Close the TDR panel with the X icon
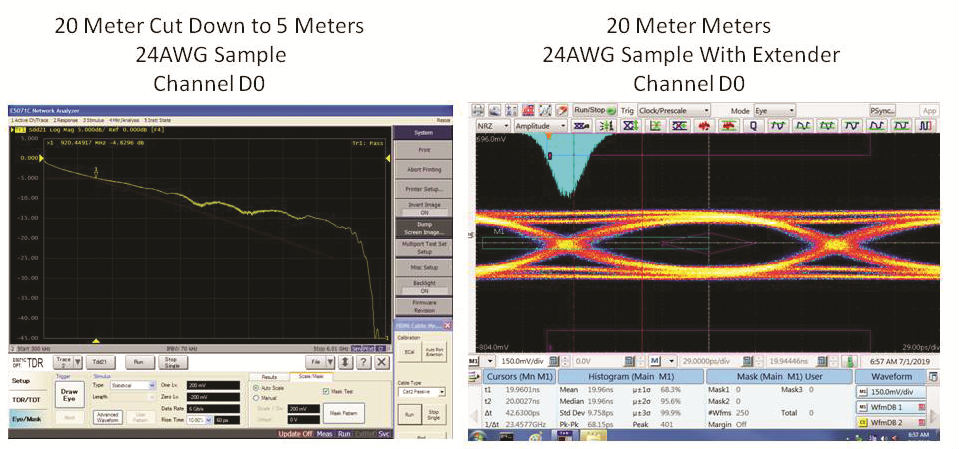959x449 pixels. click(x=381, y=363)
